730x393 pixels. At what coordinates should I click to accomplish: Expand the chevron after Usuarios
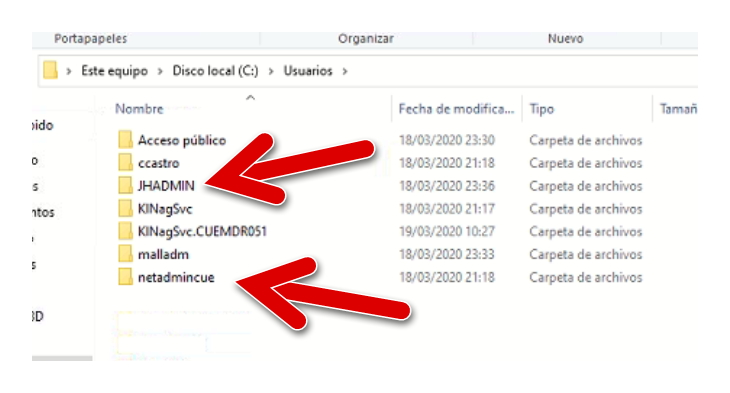[345, 71]
